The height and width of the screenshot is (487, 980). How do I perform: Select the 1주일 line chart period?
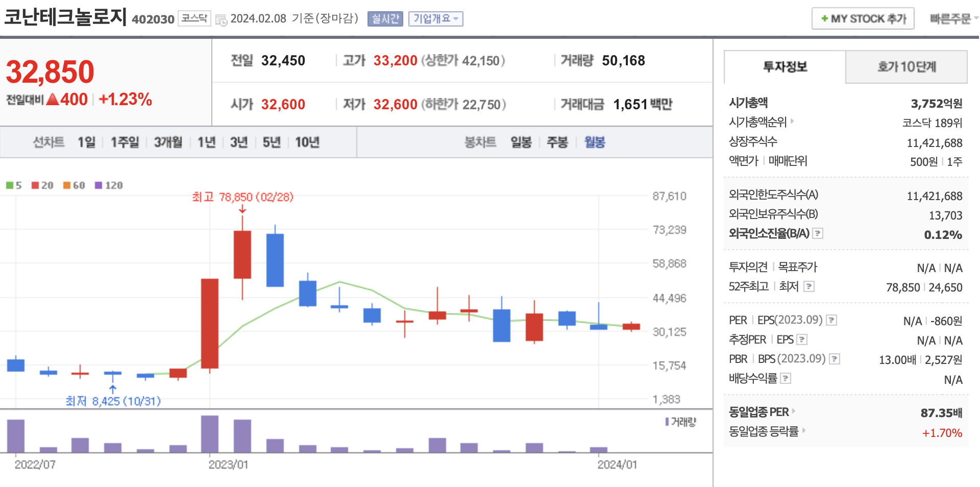tap(125, 142)
